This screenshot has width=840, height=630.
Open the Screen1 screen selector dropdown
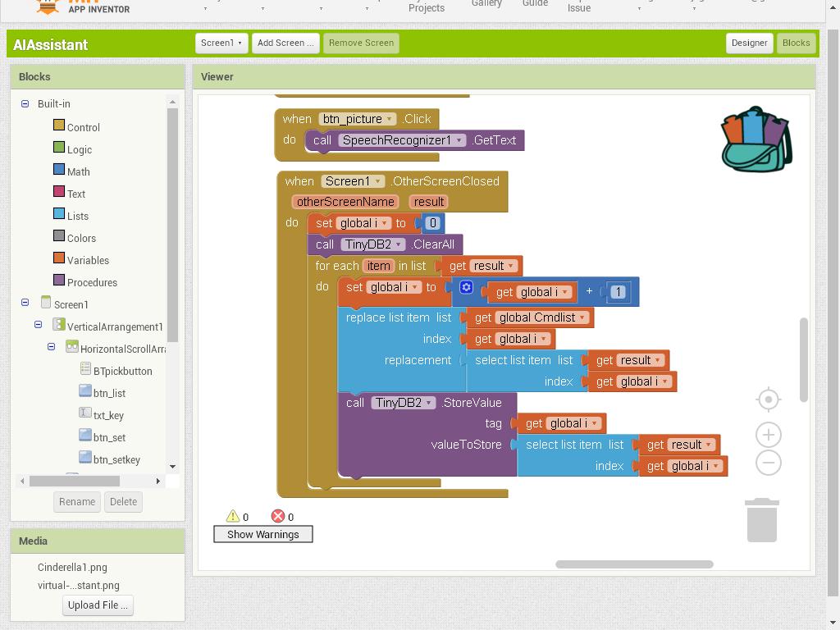221,43
